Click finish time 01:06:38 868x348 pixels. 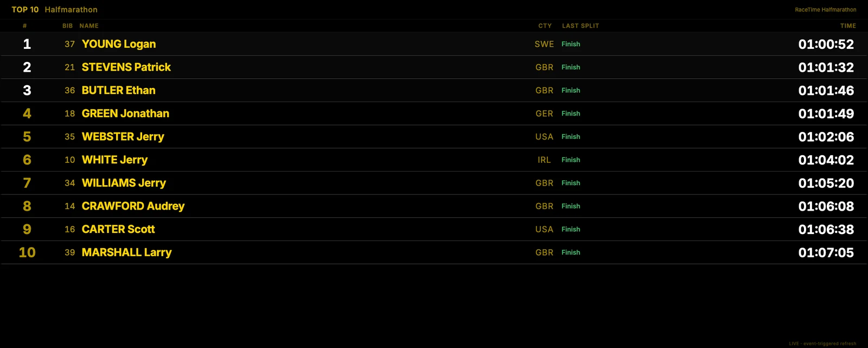point(826,230)
